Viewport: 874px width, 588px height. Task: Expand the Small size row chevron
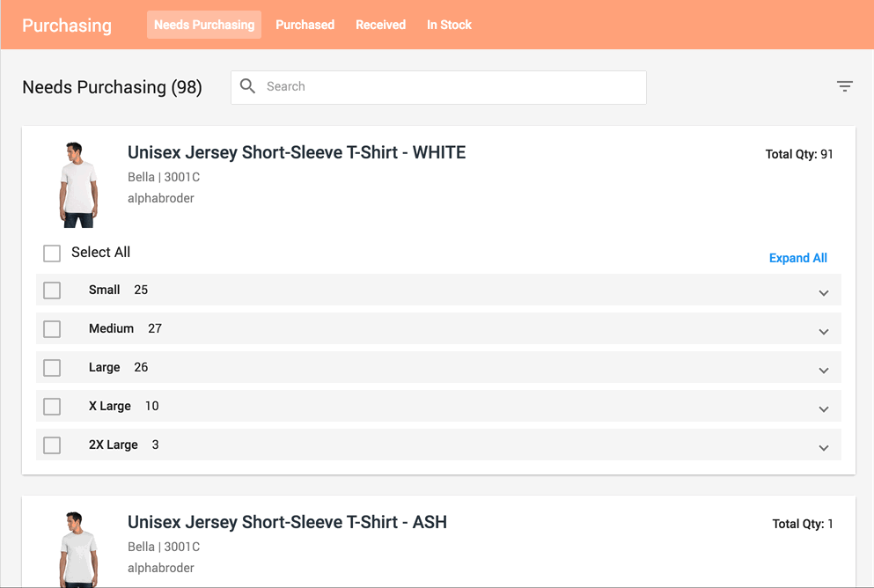[x=823, y=293]
